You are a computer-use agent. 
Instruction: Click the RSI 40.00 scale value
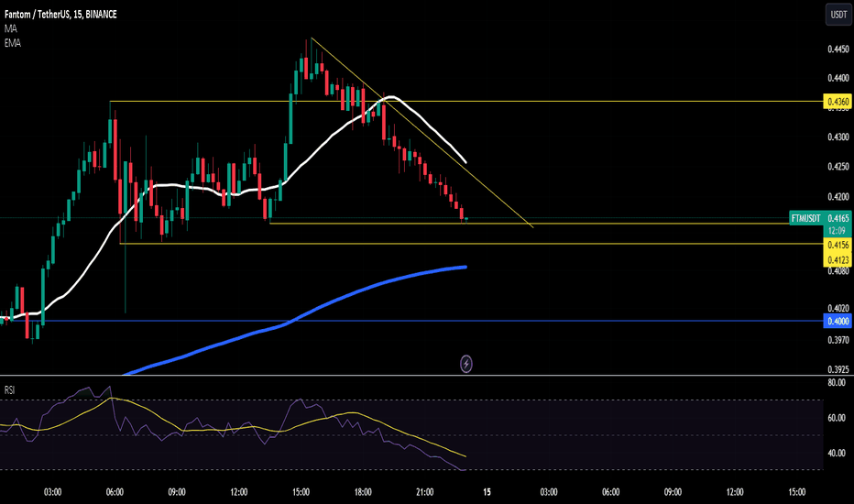pyautogui.click(x=837, y=453)
